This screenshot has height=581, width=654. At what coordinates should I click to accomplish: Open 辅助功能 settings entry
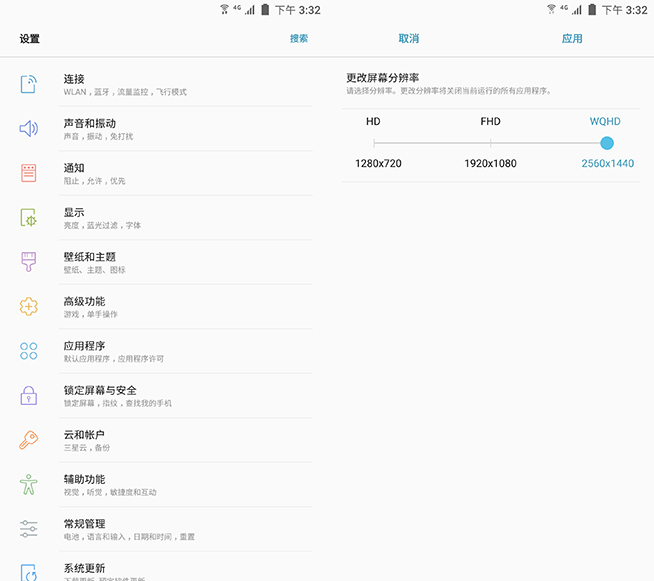tap(186, 485)
